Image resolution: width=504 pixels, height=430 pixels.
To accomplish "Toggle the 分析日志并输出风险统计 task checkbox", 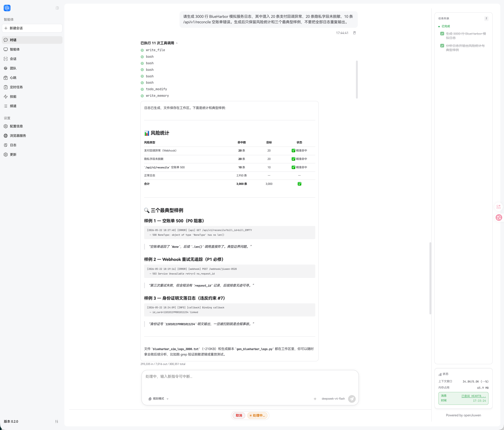I will (442, 46).
